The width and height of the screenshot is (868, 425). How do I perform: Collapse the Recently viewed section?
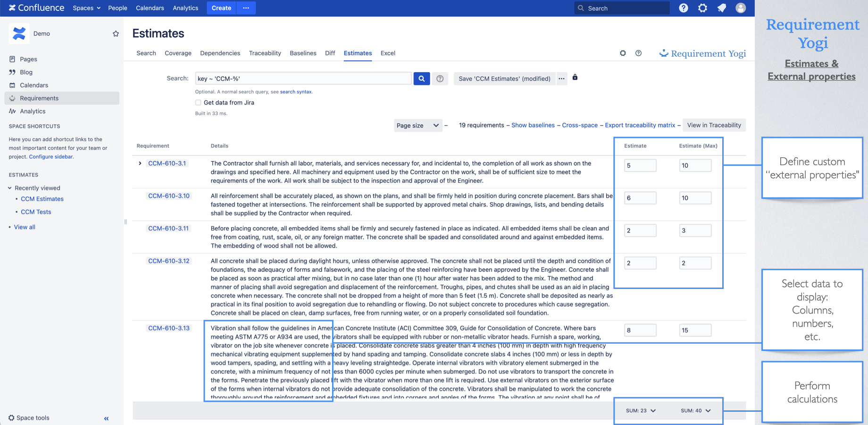10,188
